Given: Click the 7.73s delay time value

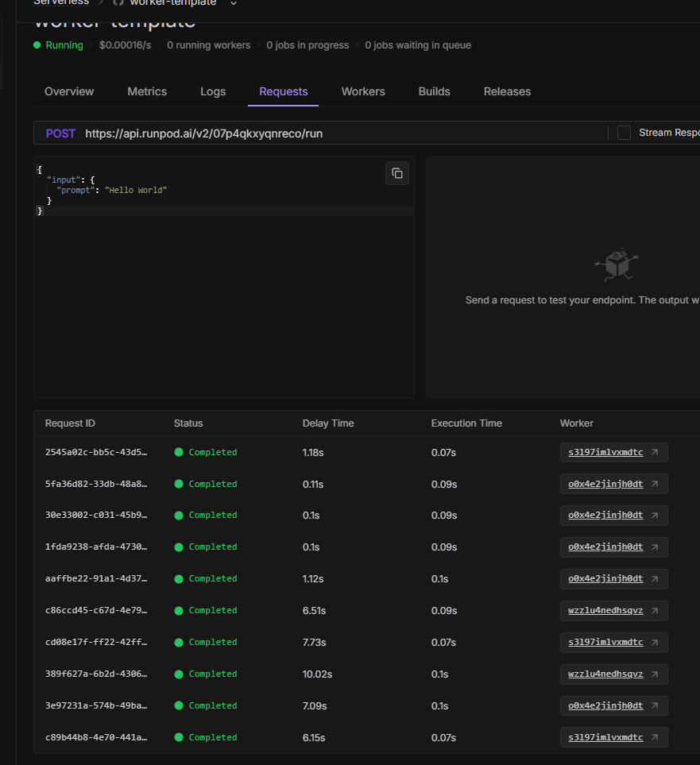Looking at the screenshot, I should coord(314,643).
